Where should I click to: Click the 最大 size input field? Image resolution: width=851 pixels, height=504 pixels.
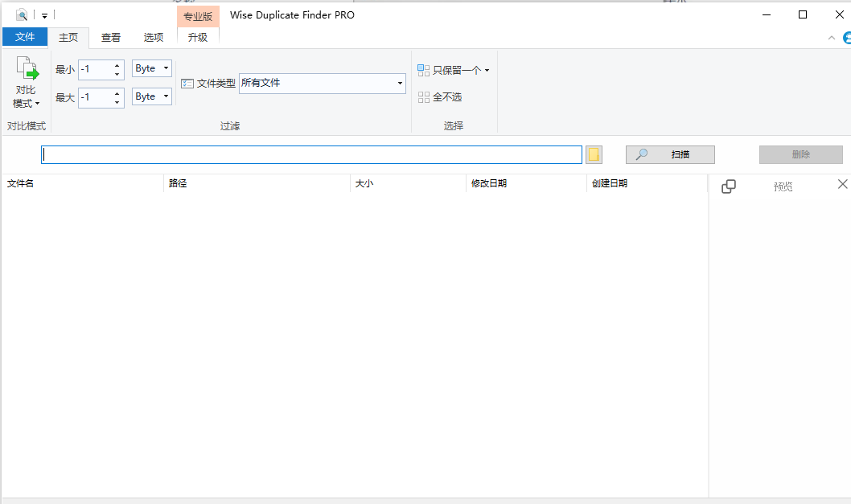pyautogui.click(x=96, y=97)
